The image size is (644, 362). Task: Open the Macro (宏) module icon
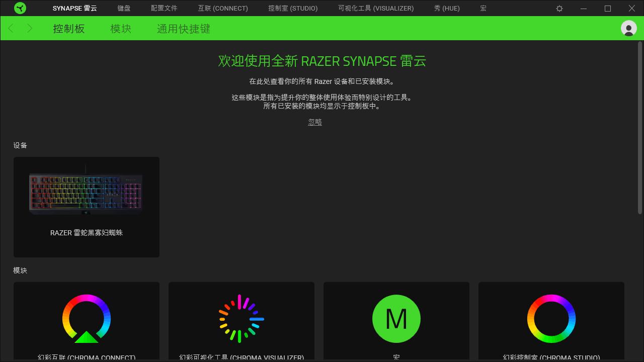click(396, 319)
